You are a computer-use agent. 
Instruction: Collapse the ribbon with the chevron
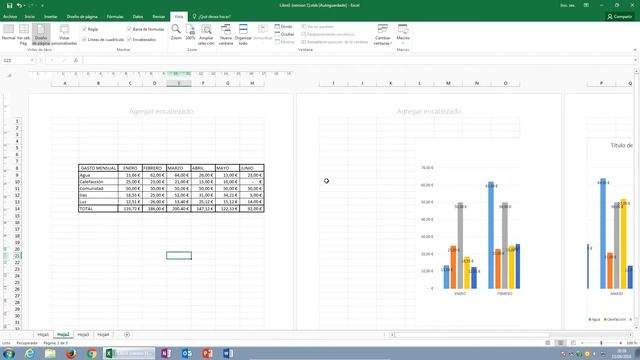(635, 50)
